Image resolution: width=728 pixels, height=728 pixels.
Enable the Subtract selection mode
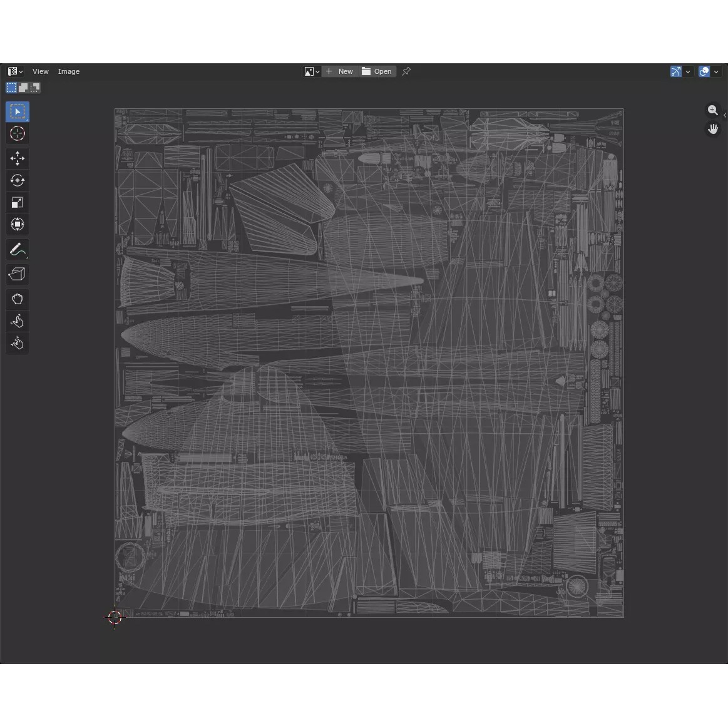[34, 88]
